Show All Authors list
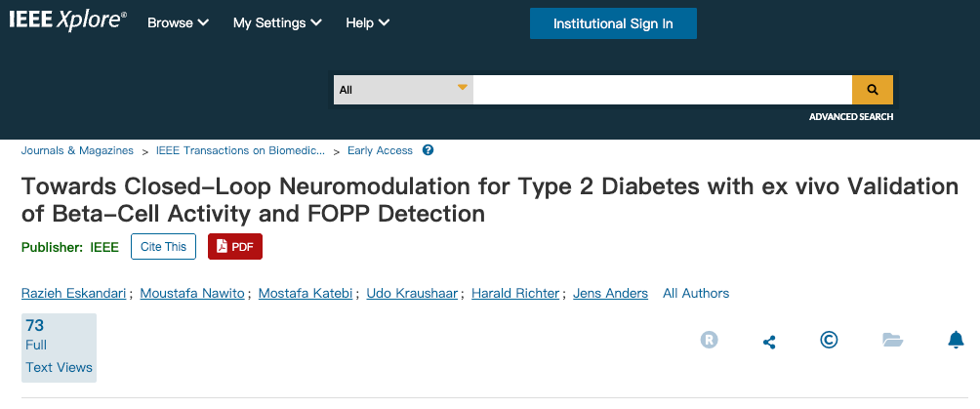980x409 pixels. [696, 293]
